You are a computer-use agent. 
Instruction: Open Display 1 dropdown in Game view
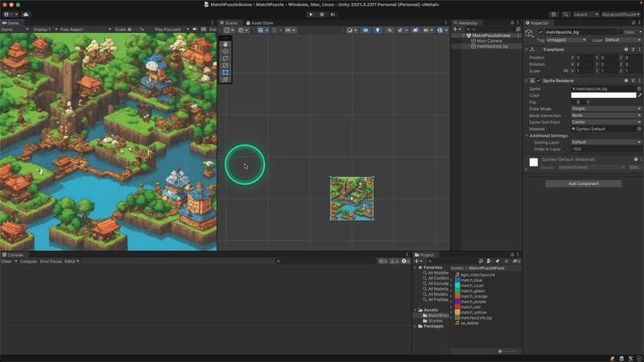[x=45, y=30]
